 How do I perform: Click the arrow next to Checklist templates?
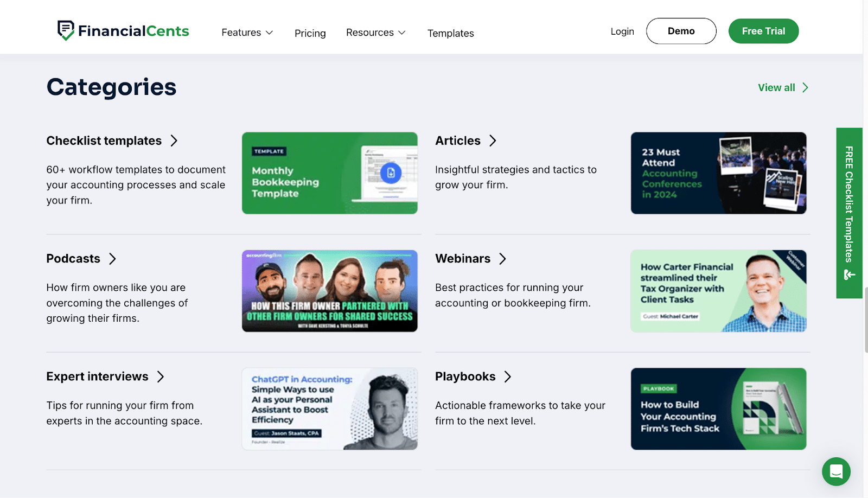(174, 141)
